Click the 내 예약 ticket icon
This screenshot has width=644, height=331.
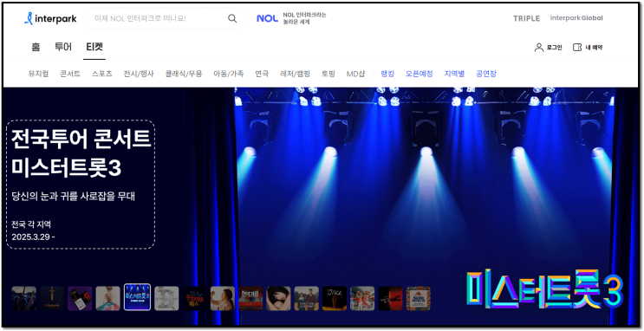[577, 48]
